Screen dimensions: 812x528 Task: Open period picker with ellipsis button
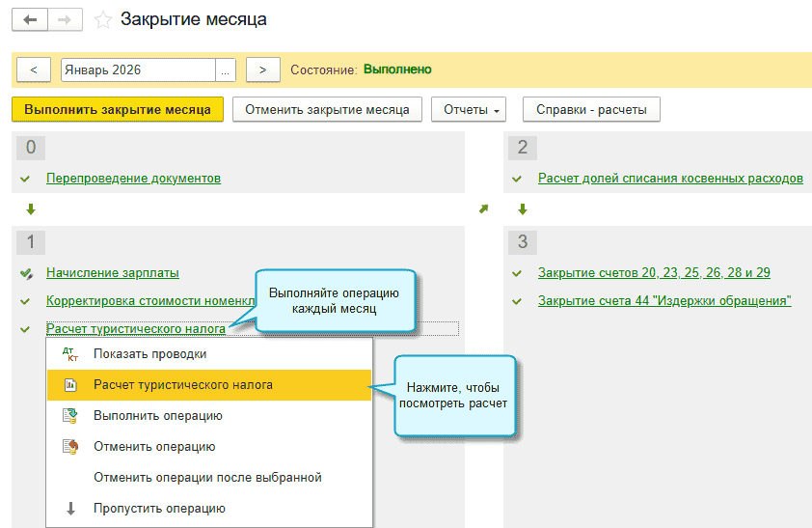click(x=226, y=69)
